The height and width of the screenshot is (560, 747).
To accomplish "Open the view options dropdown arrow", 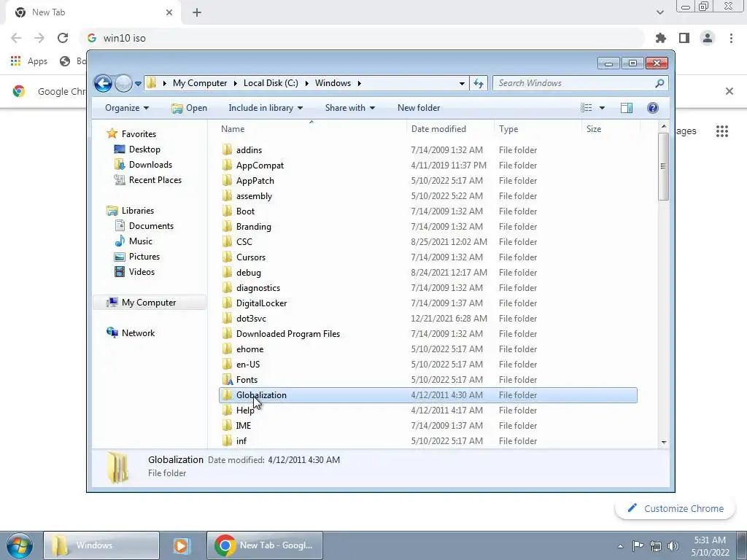I will [602, 108].
